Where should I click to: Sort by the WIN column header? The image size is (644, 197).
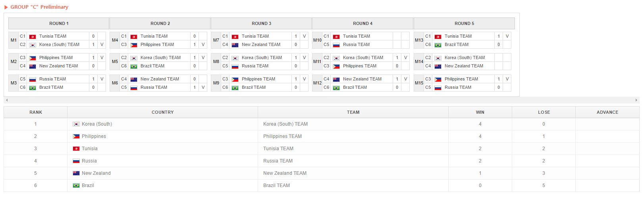pos(480,112)
